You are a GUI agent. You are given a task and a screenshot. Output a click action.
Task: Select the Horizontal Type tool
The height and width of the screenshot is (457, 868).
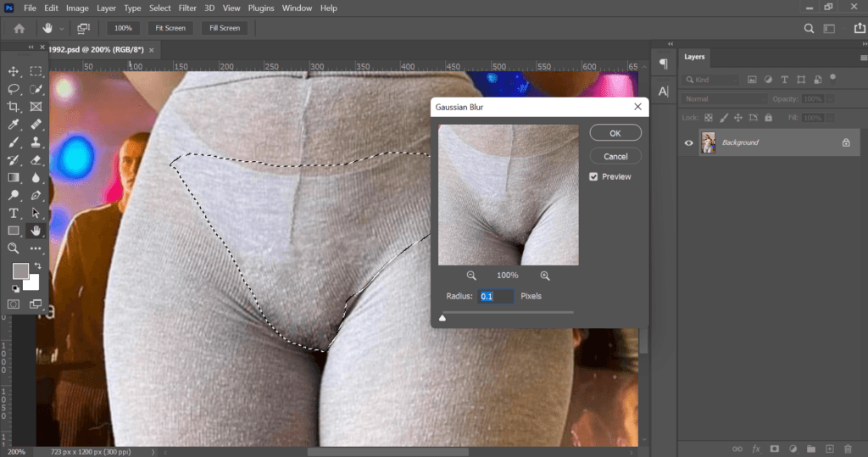click(14, 214)
